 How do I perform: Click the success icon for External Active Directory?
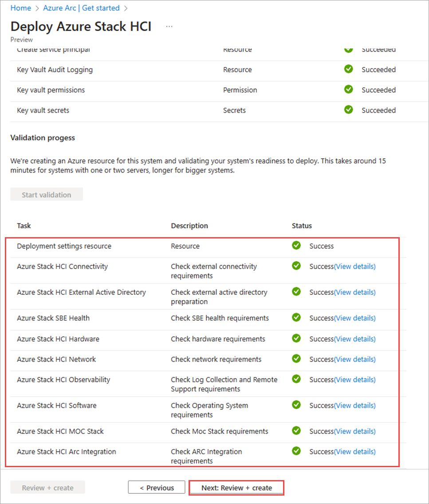296,292
